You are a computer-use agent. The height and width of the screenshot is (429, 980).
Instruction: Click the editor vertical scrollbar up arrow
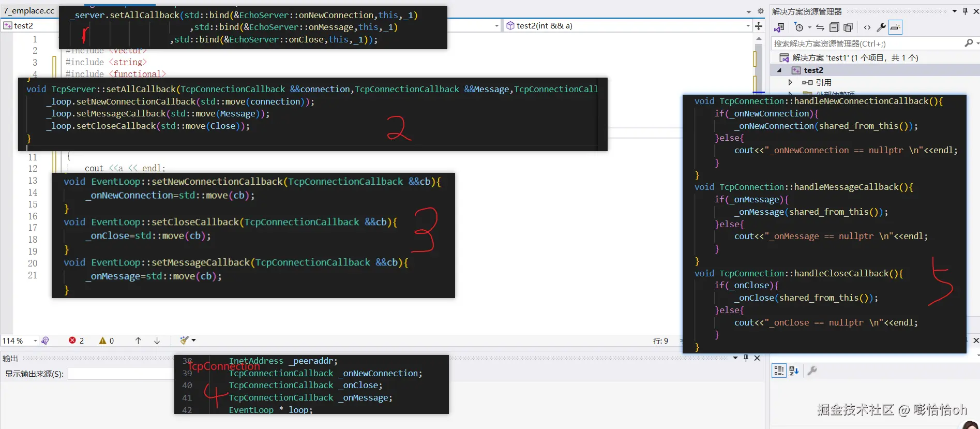(x=759, y=38)
